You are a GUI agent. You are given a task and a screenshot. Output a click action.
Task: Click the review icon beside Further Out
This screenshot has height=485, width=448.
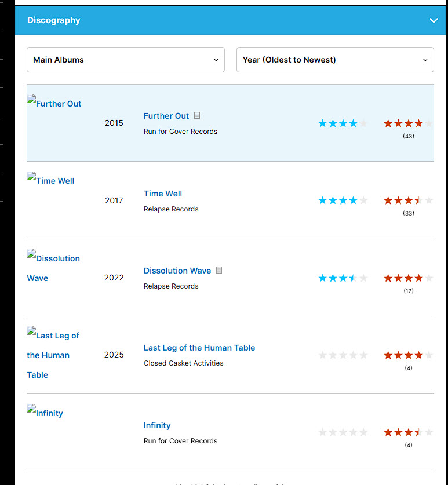click(x=197, y=115)
